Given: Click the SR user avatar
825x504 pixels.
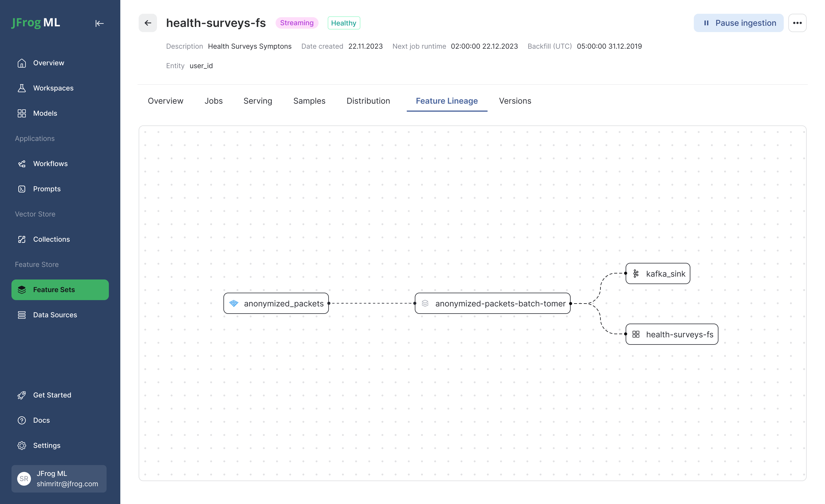Looking at the screenshot, I should [x=24, y=478].
